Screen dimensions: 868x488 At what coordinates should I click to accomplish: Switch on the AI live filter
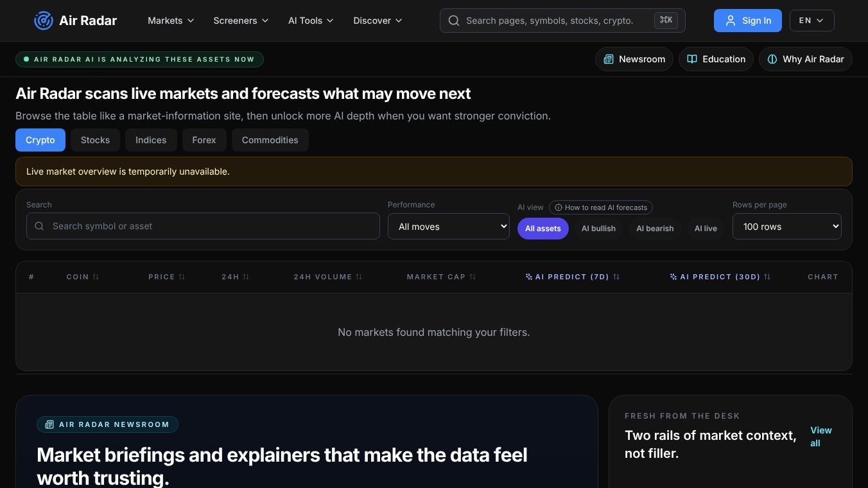point(706,229)
